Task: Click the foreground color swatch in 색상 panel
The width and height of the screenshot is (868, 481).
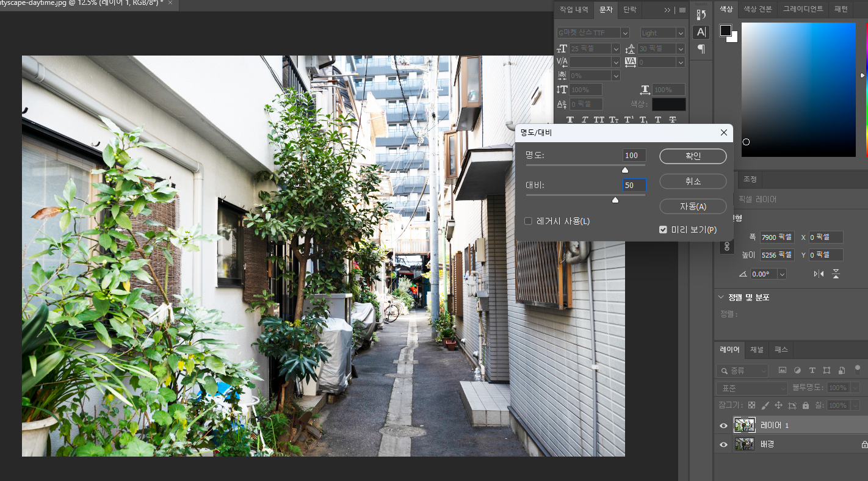Action: coord(725,31)
